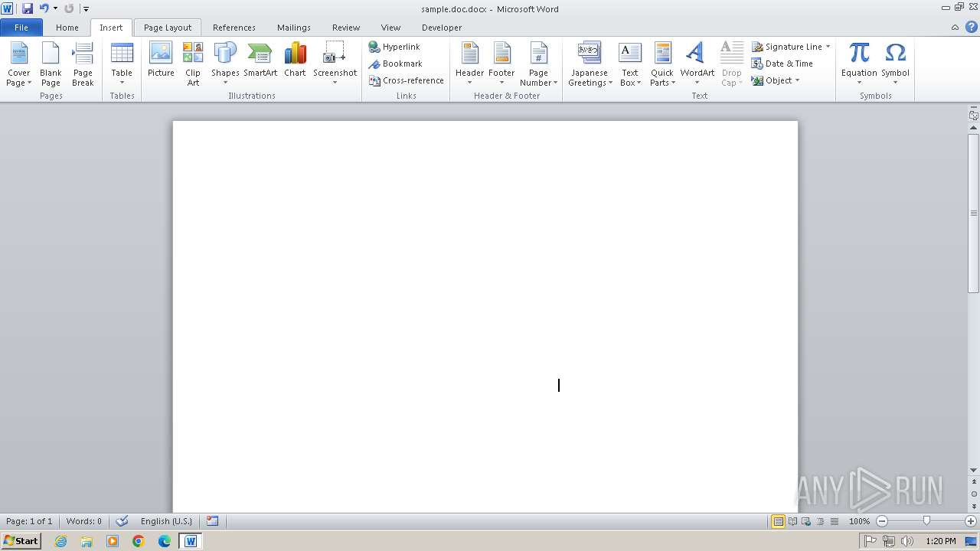Image resolution: width=980 pixels, height=551 pixels.
Task: Select Full Screen Reading view
Action: tap(792, 521)
